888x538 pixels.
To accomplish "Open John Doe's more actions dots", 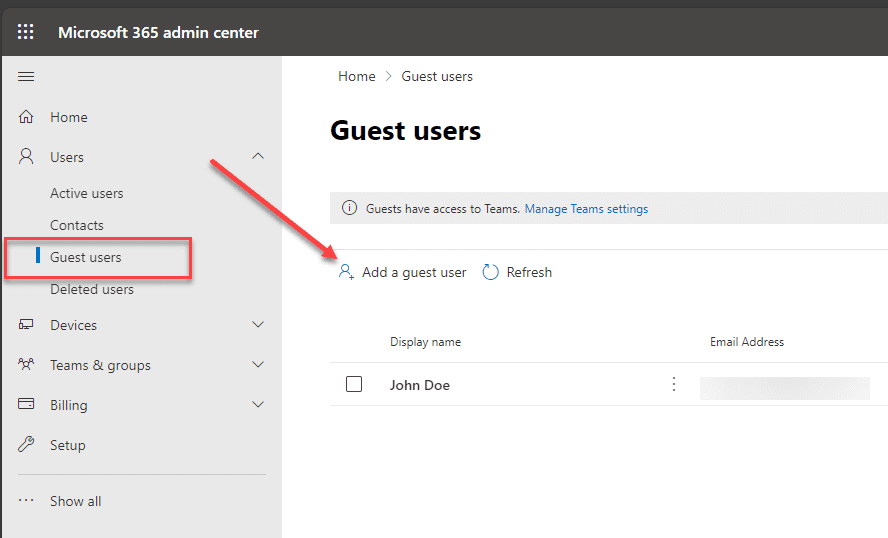I will click(x=674, y=384).
